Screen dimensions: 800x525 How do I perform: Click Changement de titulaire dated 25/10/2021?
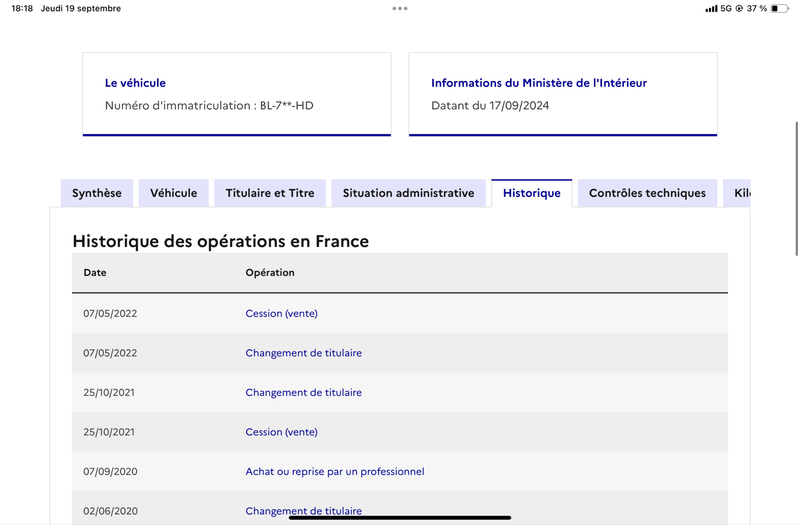pos(304,392)
